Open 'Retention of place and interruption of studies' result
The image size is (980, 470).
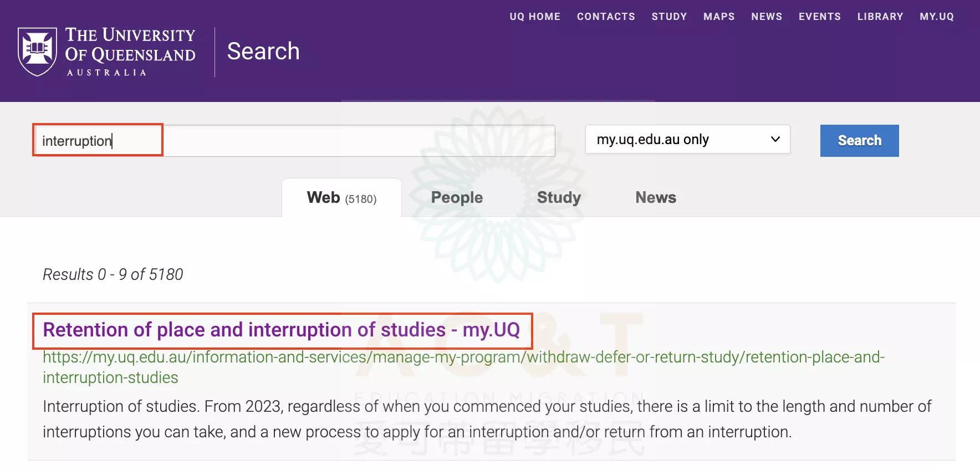click(x=282, y=330)
